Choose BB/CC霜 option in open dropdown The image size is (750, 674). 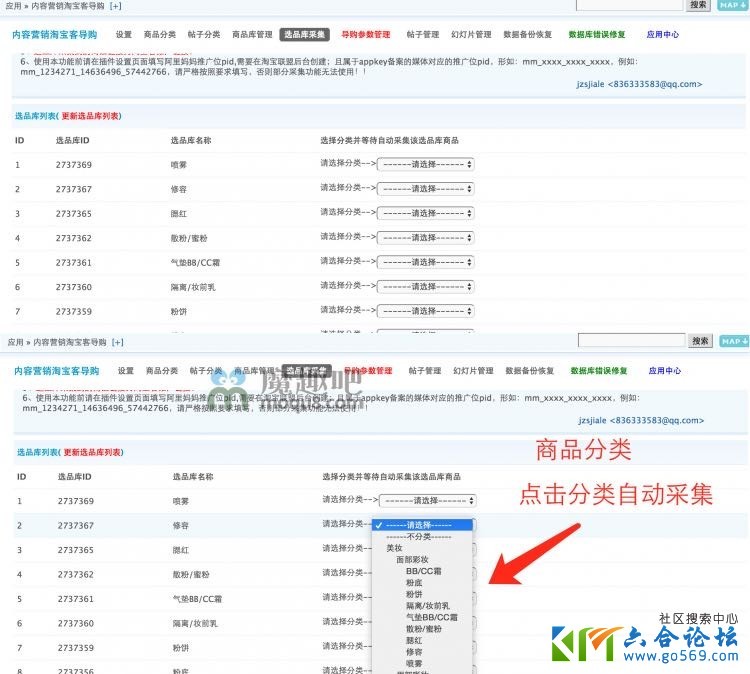[422, 571]
